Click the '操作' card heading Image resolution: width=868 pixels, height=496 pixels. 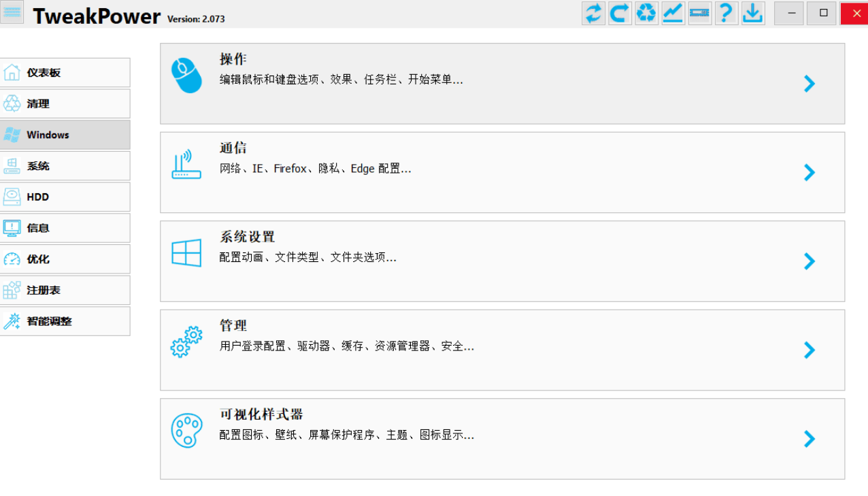[233, 59]
